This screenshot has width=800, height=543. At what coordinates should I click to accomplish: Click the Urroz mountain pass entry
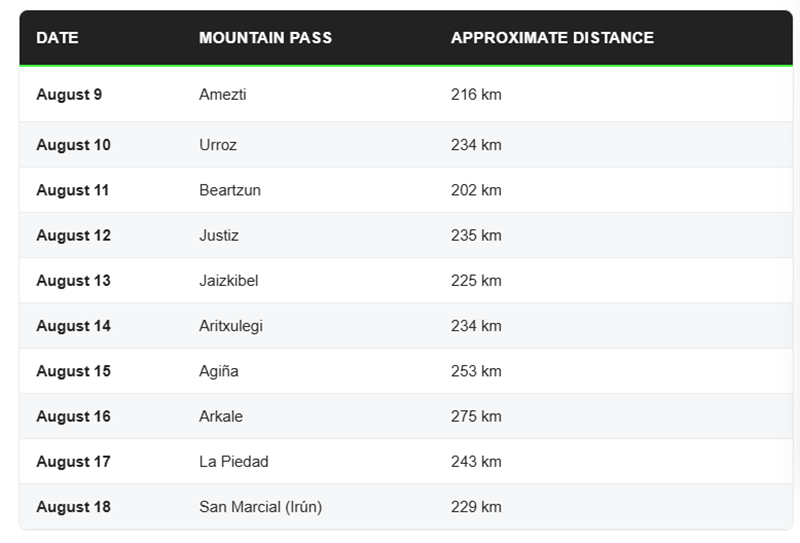[218, 145]
